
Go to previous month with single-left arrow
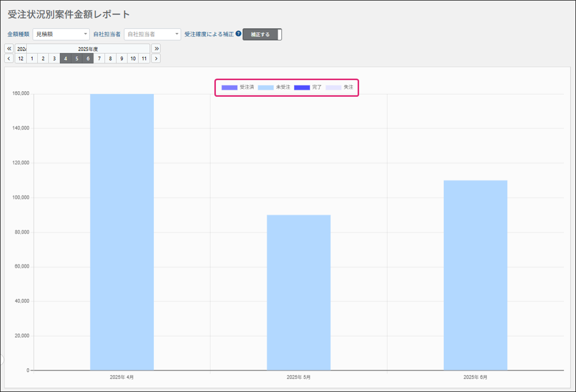(x=9, y=58)
